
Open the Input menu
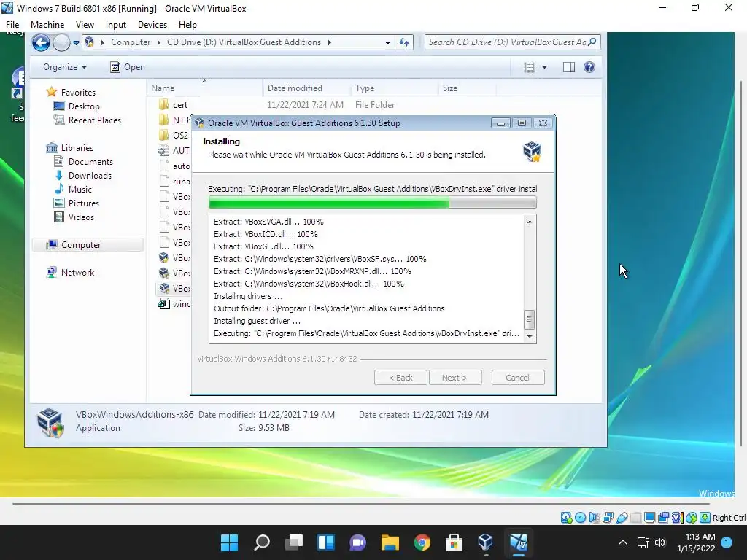116,25
